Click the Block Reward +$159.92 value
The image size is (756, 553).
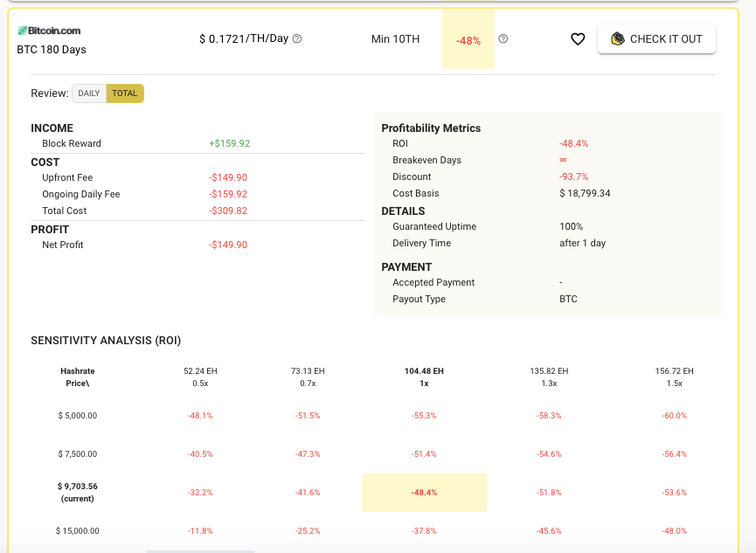[230, 143]
